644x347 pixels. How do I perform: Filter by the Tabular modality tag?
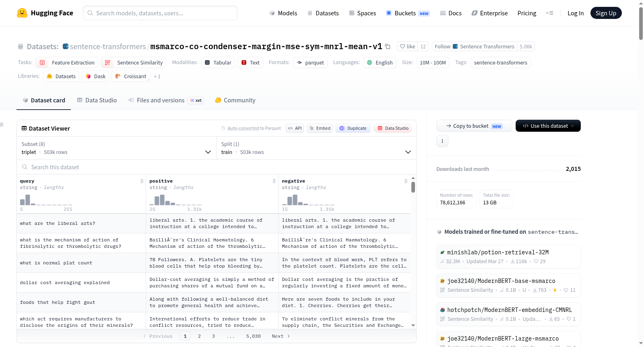point(218,62)
